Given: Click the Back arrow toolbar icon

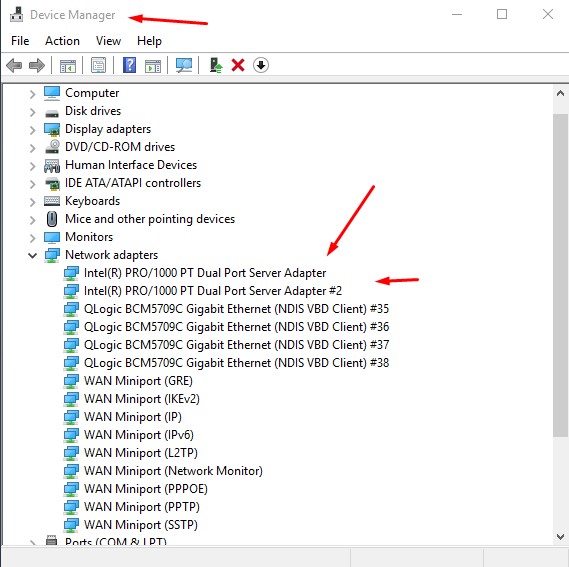Looking at the screenshot, I should [15, 66].
